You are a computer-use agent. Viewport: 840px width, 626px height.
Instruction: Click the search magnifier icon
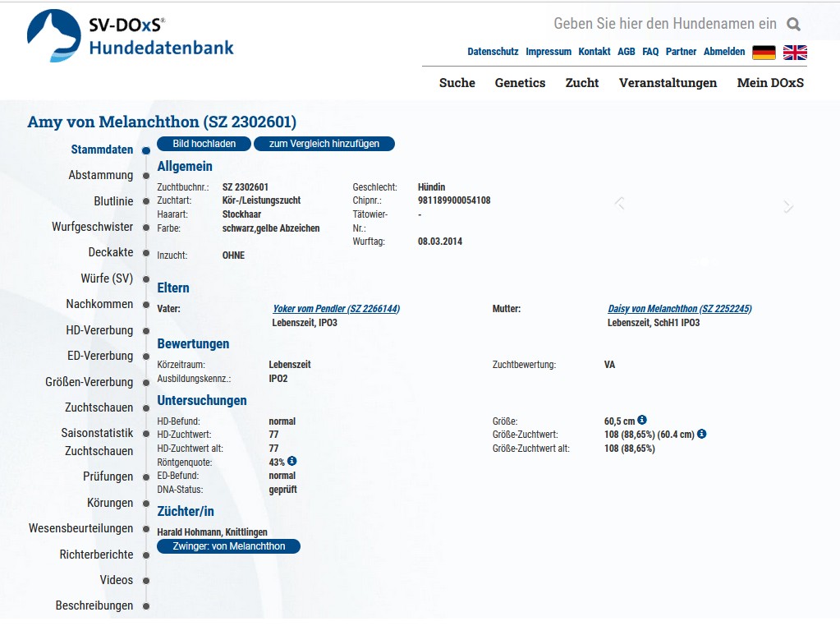tap(793, 25)
